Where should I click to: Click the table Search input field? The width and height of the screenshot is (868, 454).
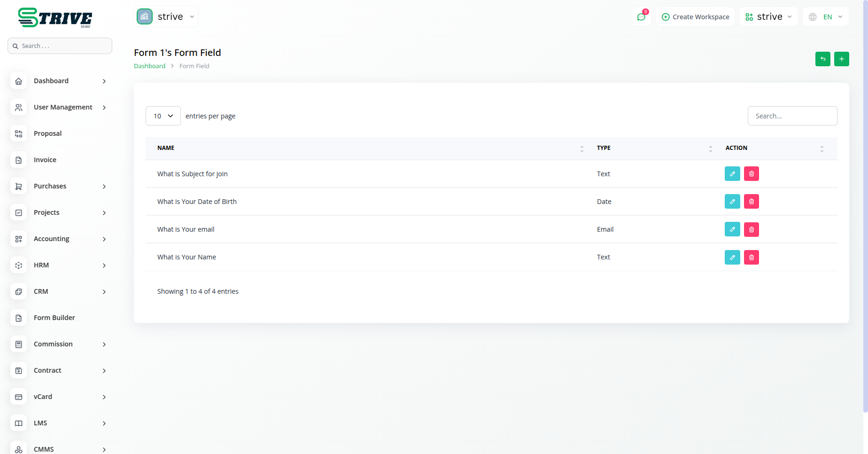coord(792,116)
